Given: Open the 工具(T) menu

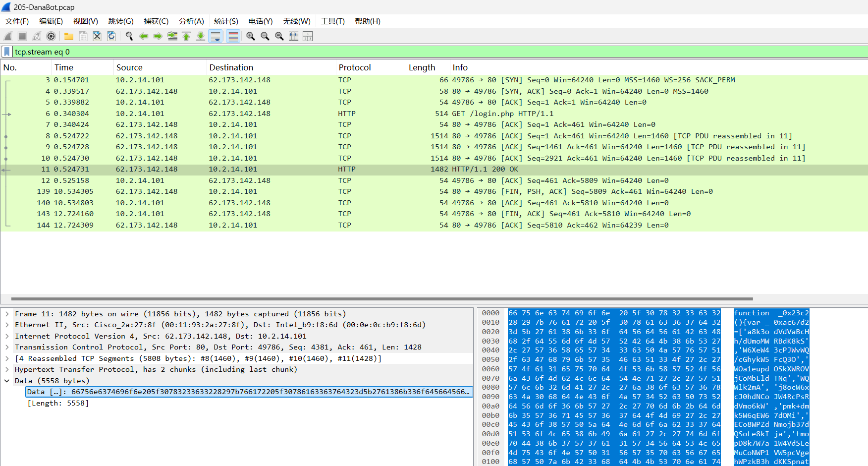Looking at the screenshot, I should (x=332, y=21).
